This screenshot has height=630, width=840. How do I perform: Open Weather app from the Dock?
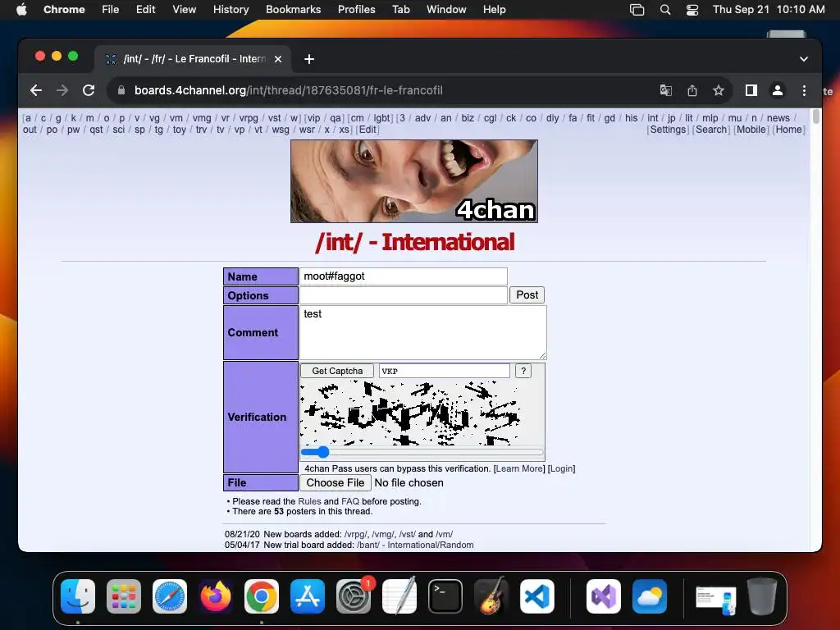(650, 596)
